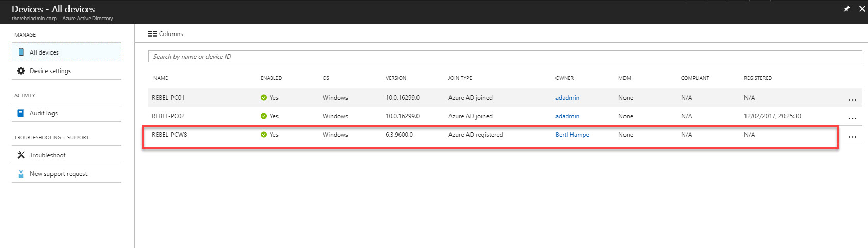Click the search by name field

505,57
